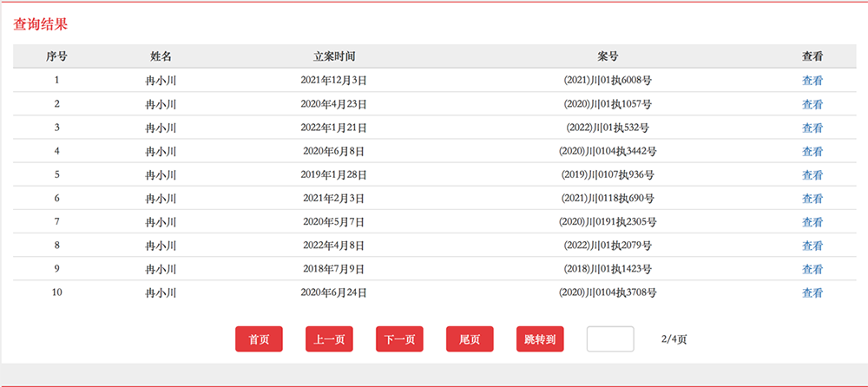
Task: Select the date 2022年1月21日
Action: coord(334,128)
